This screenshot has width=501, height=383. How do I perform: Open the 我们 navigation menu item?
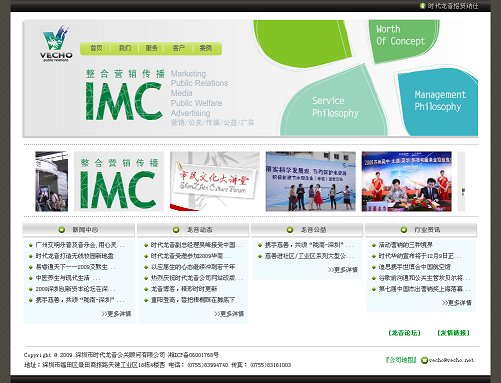(125, 48)
